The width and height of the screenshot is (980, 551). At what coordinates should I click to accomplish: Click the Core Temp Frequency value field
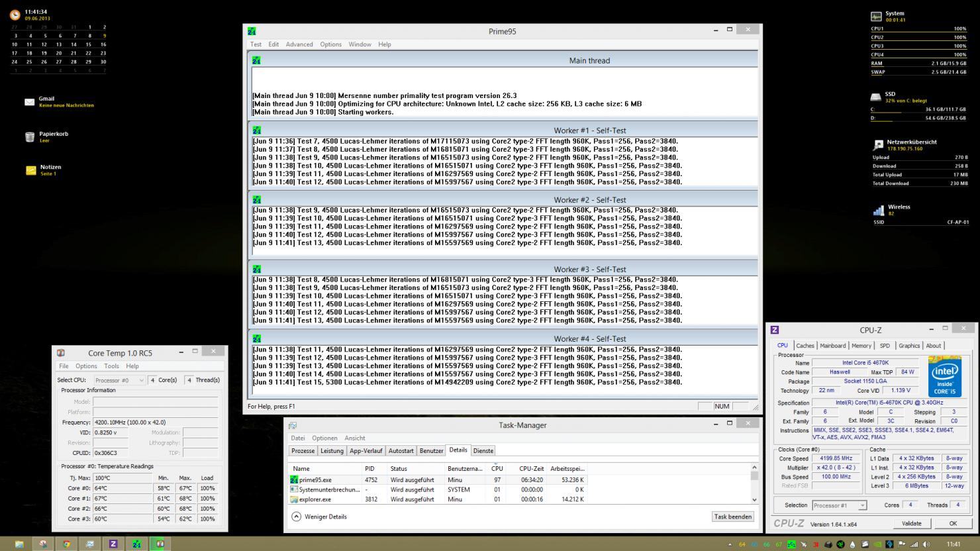pos(156,422)
